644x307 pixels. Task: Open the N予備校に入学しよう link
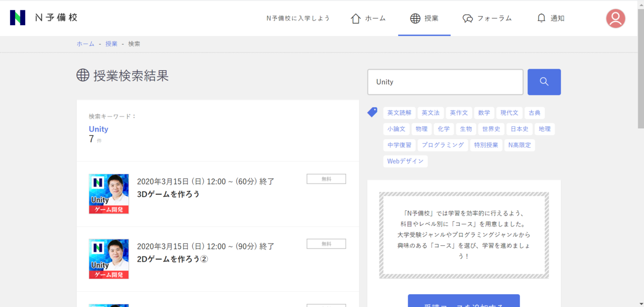(x=298, y=18)
